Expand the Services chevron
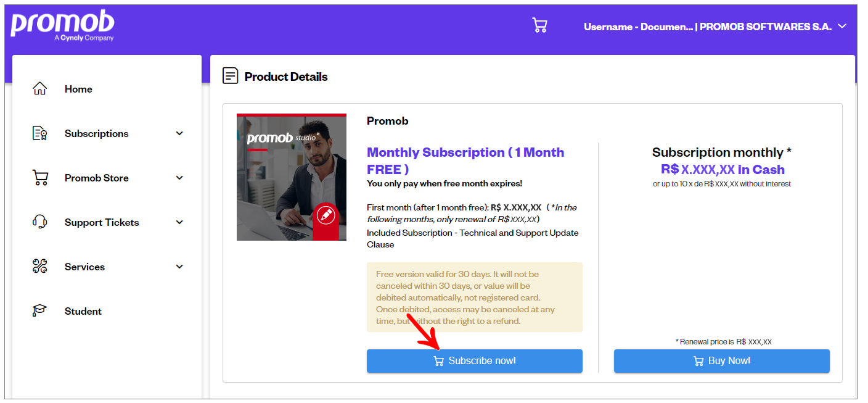Image resolution: width=868 pixels, height=403 pixels. point(179,267)
